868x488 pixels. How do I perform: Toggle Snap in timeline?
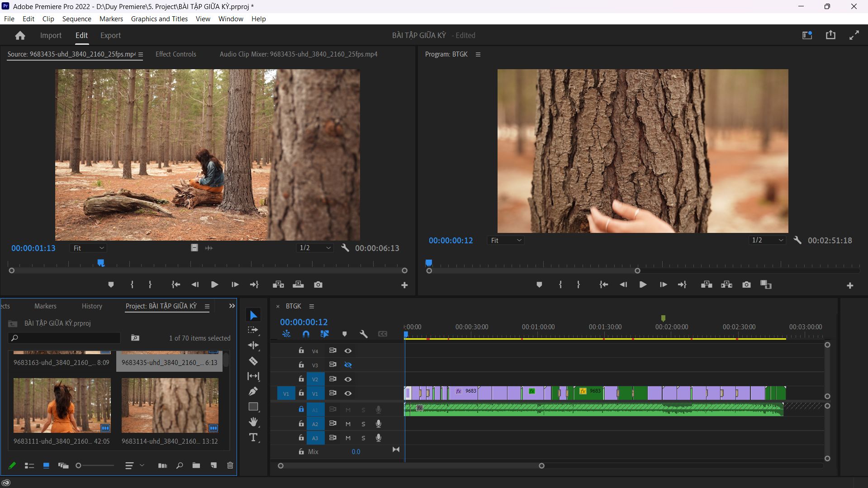[x=306, y=334]
